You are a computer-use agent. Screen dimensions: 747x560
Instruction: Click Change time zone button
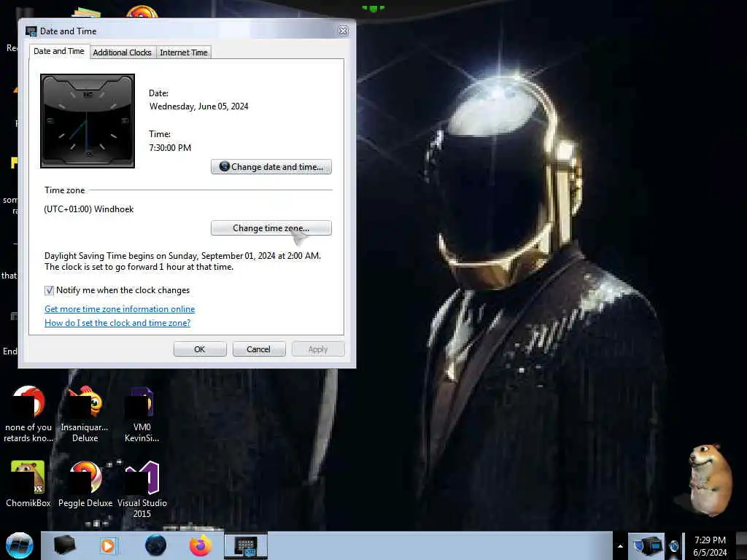(271, 228)
